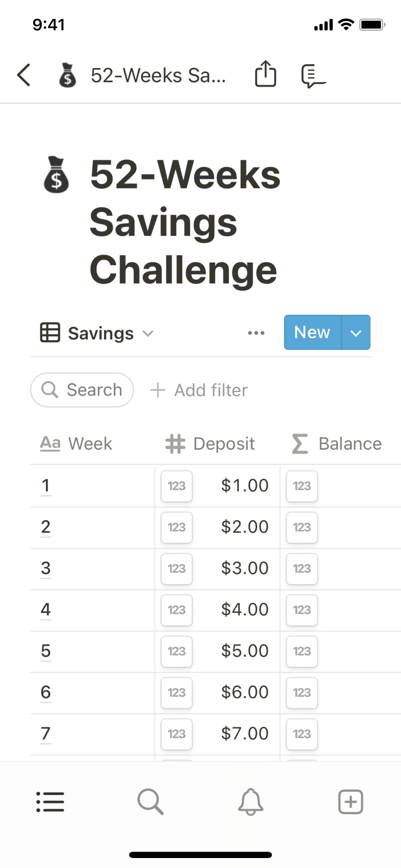Expand the New button dropdown arrow

point(356,333)
